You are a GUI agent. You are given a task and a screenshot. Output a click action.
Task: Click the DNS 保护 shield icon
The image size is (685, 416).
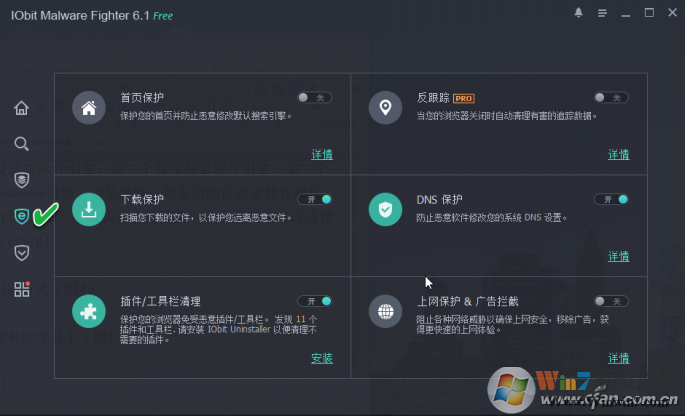point(385,210)
